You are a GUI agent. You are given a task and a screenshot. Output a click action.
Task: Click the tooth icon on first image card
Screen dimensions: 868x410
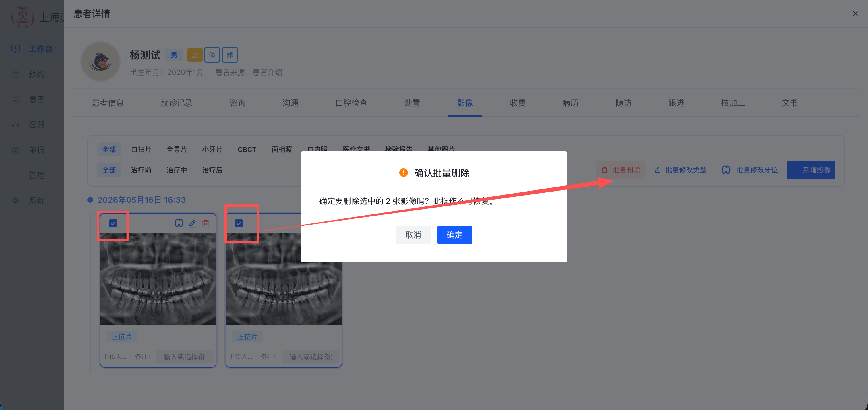[179, 224]
